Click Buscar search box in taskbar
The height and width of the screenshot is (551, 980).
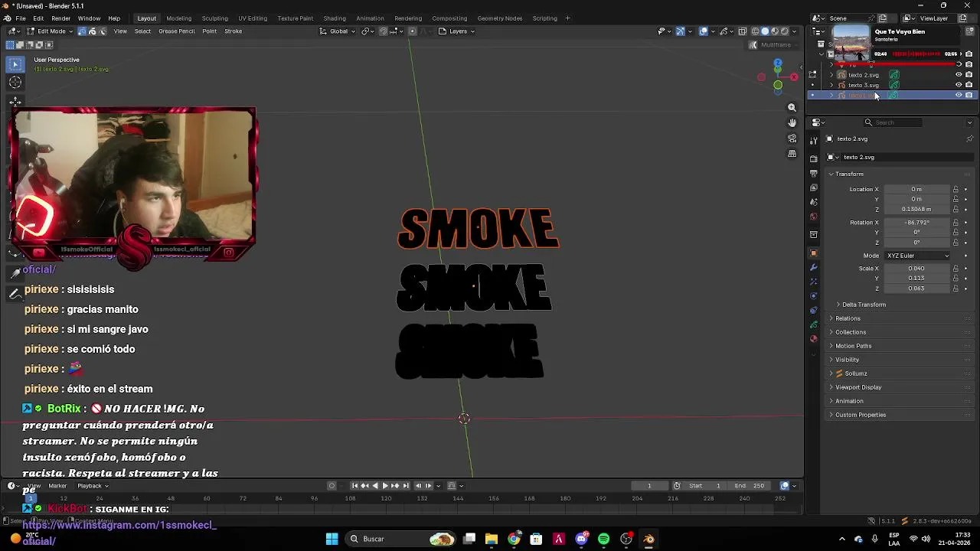tap(401, 539)
